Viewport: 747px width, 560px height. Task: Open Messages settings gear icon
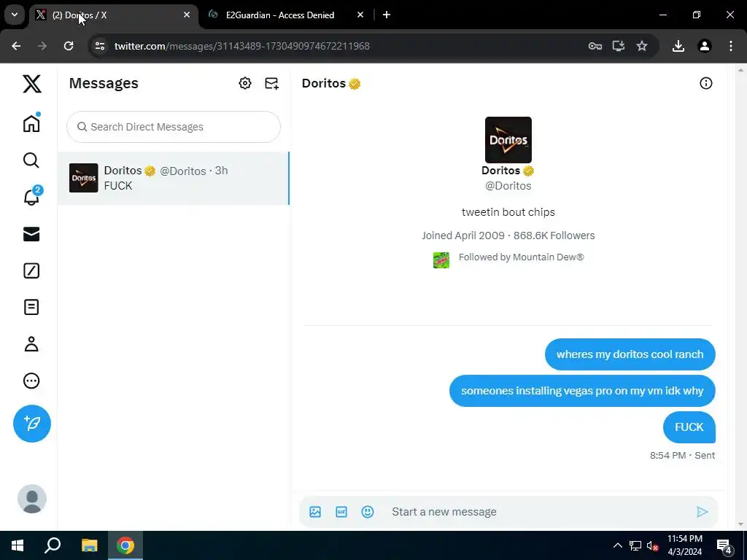coord(245,83)
